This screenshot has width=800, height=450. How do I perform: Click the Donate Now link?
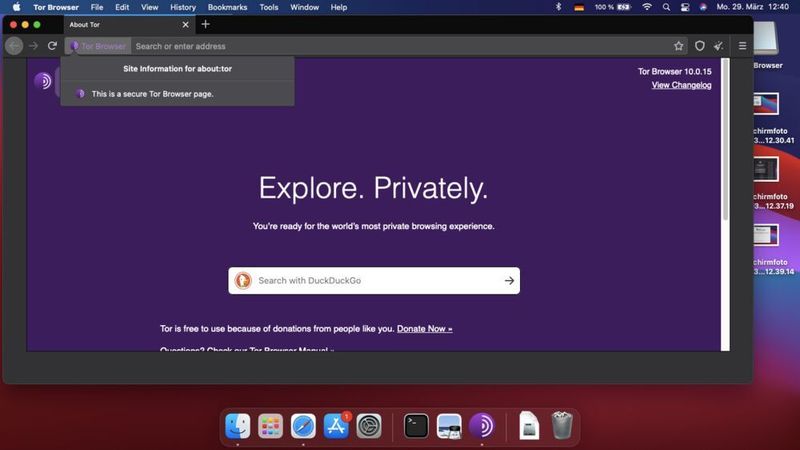coord(424,329)
